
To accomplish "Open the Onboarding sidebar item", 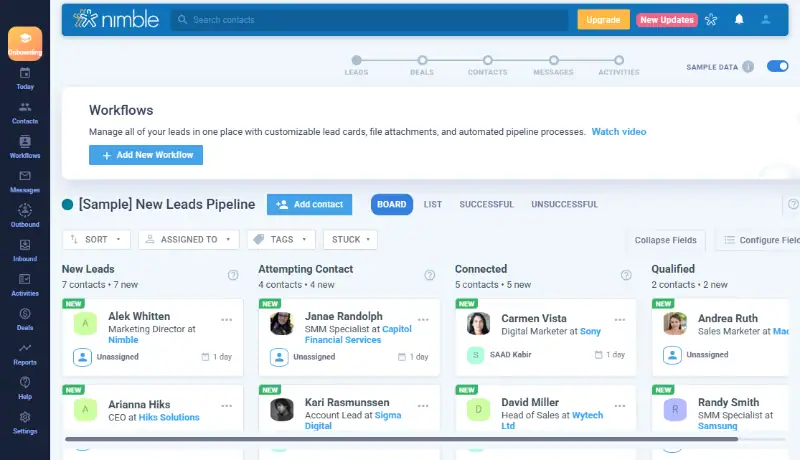I will (25, 44).
